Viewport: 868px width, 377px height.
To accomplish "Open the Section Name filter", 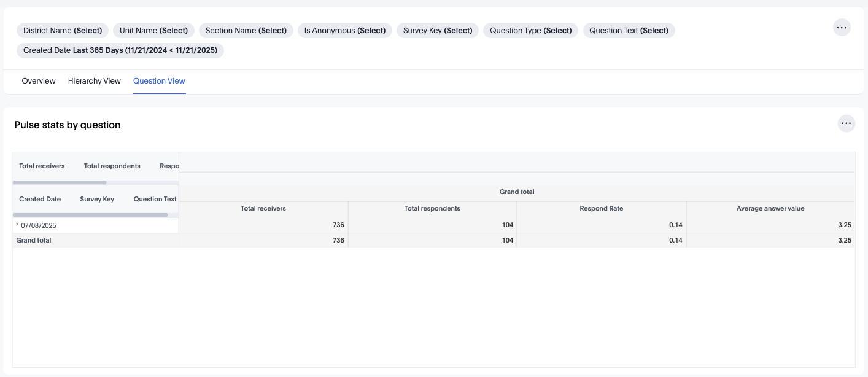I will coord(246,30).
